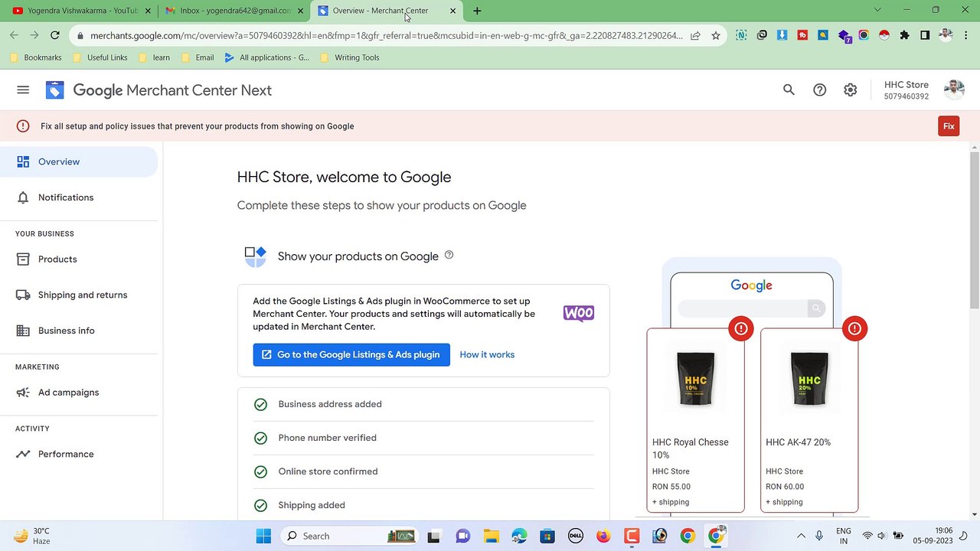Viewport: 980px width, 551px height.
Task: Click error badge on HHC AK-47 card
Action: point(854,329)
